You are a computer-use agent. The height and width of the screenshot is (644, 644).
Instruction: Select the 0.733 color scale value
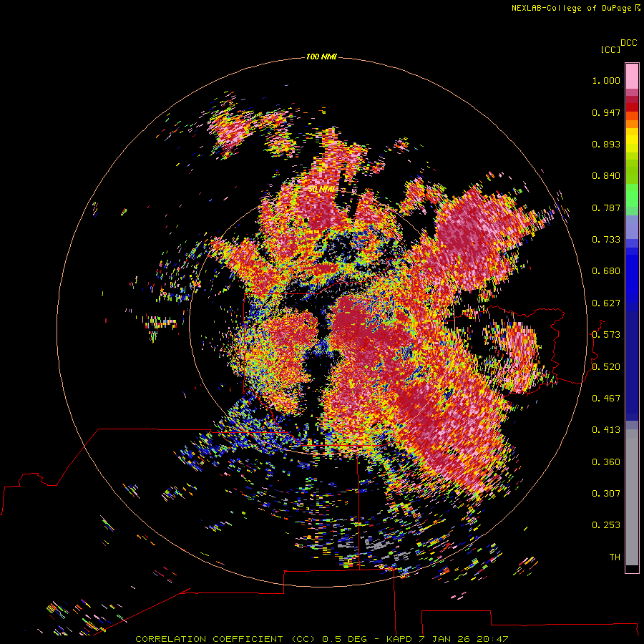[x=606, y=240]
